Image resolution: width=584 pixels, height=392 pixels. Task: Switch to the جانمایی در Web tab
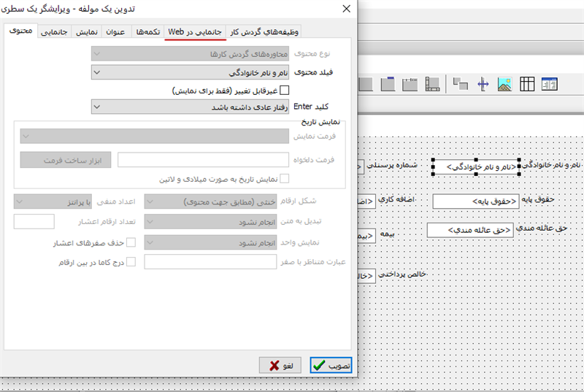194,31
